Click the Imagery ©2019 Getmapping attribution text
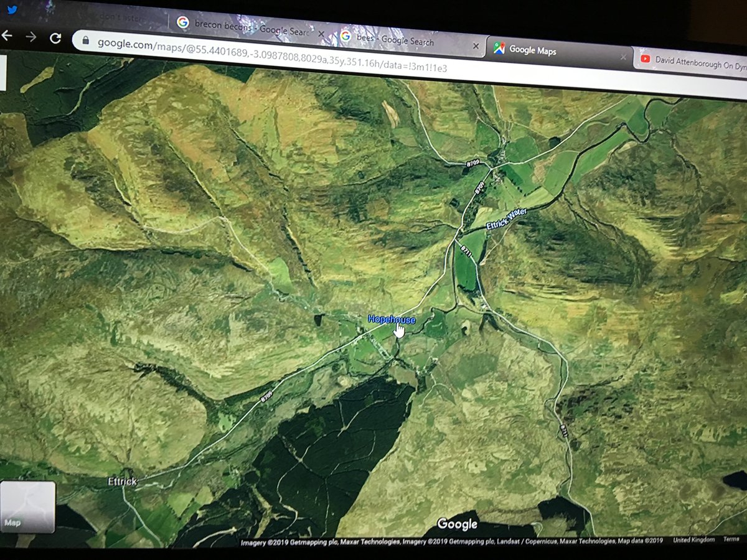Viewport: 747px width, 560px height. pyautogui.click(x=452, y=542)
